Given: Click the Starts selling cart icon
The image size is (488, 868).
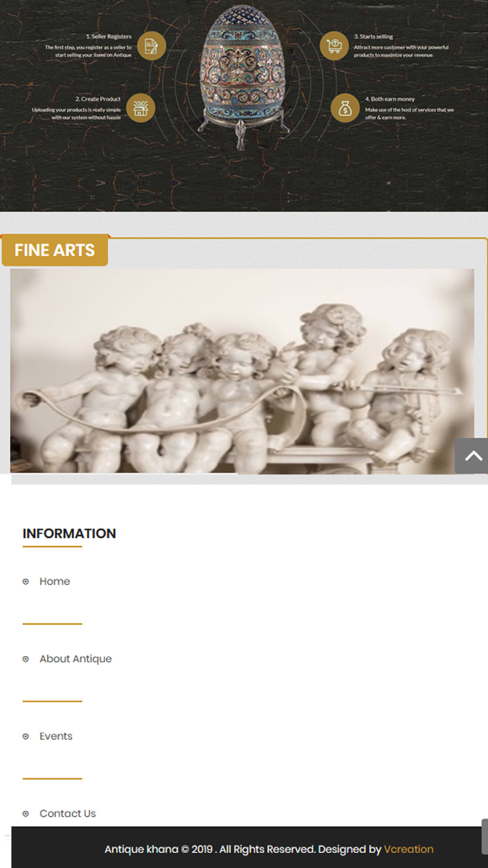Looking at the screenshot, I should click(x=334, y=46).
